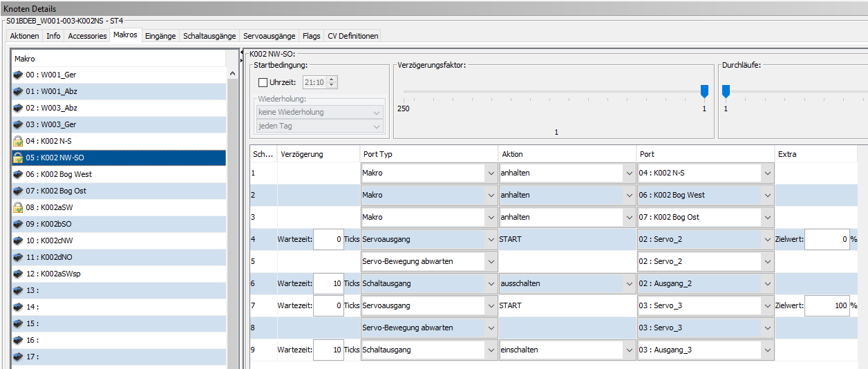Click the chip icon of macro 02 : W003_Abz
The width and height of the screenshot is (868, 369).
18,108
